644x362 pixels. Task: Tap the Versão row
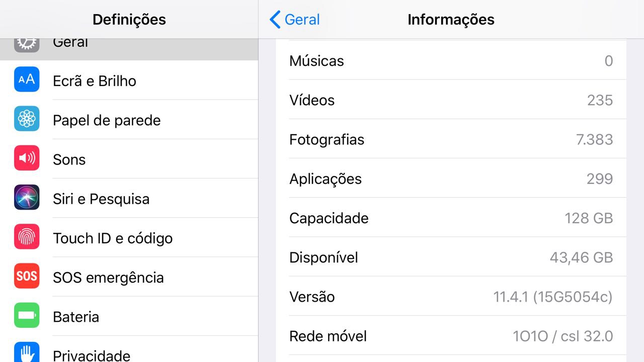pyautogui.click(x=451, y=297)
